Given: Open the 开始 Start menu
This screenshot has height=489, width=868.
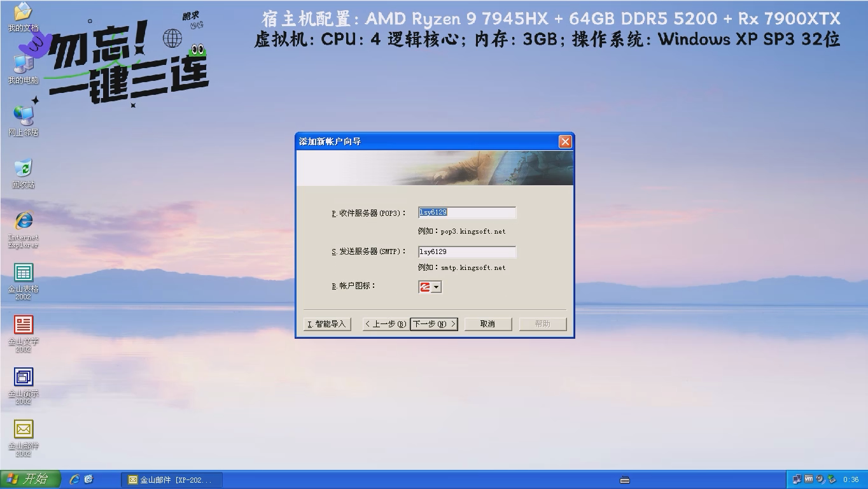Looking at the screenshot, I should (x=30, y=479).
